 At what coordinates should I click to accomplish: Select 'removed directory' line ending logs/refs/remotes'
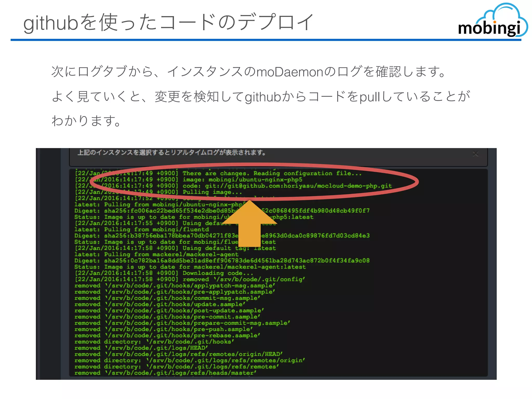(x=177, y=367)
